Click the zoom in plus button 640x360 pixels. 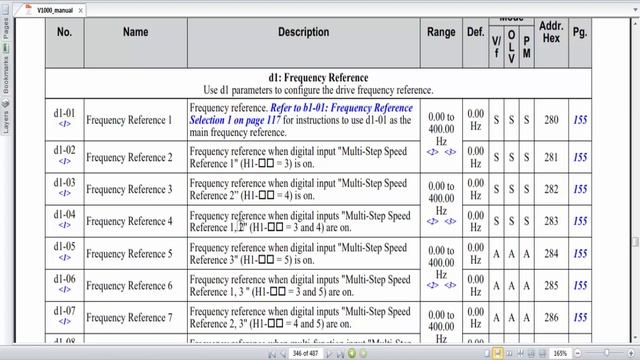[x=631, y=353]
